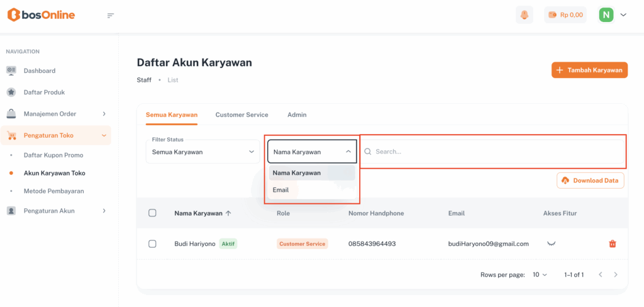Go to Dashboard in sidebar

click(40, 70)
